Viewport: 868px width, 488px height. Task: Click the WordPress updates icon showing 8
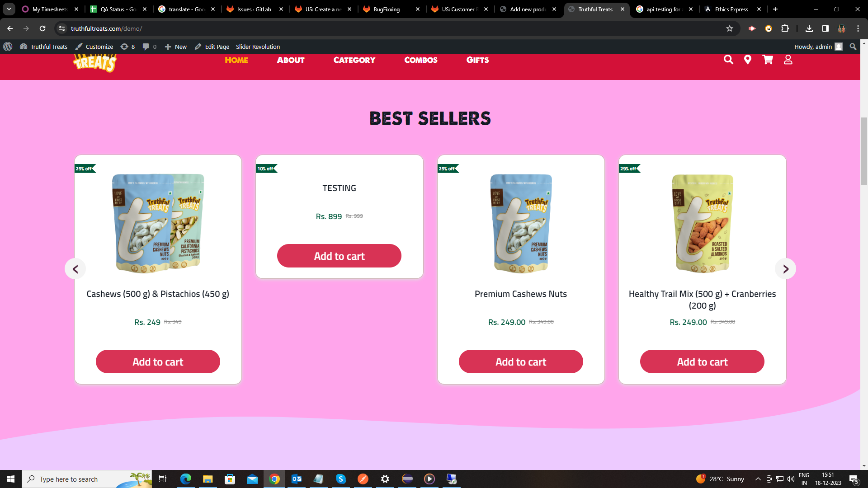128,47
